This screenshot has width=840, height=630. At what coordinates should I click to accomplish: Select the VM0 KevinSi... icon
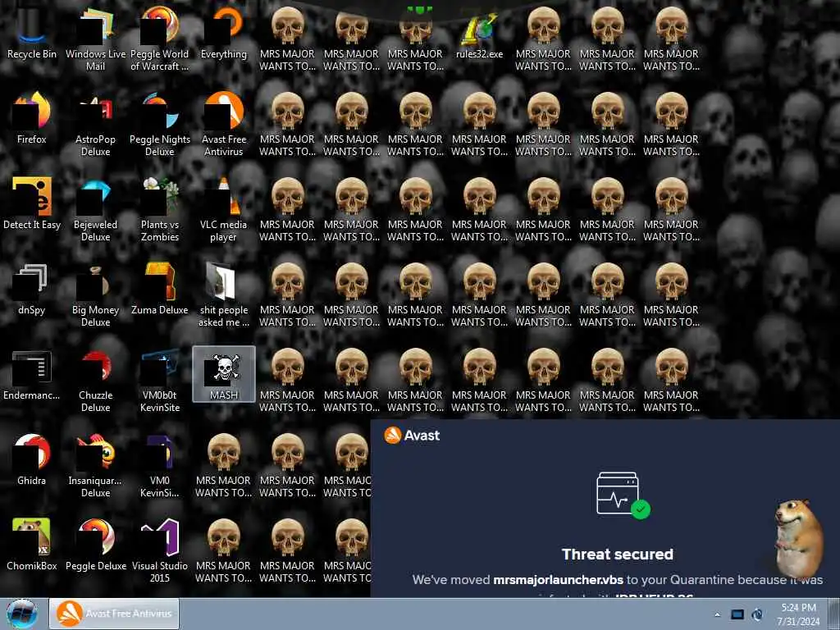coord(160,466)
